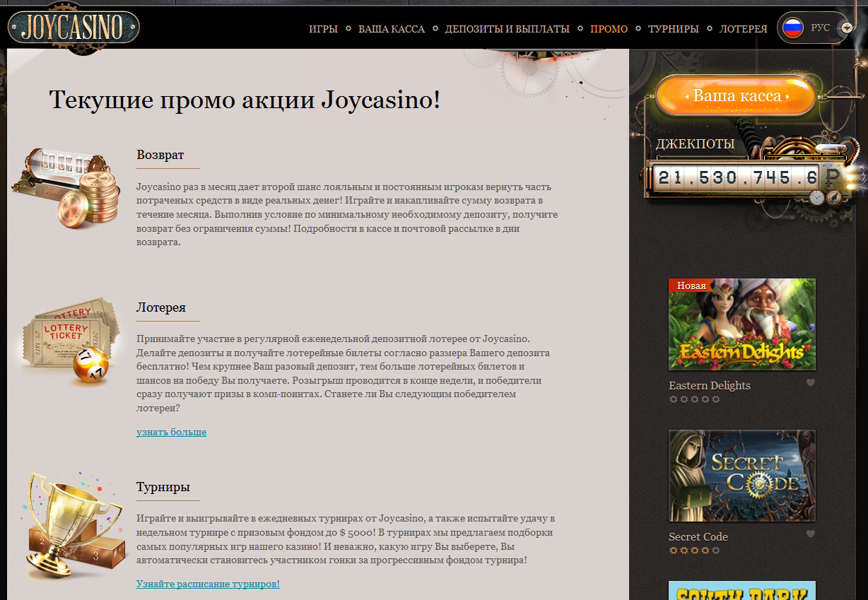This screenshot has width=868, height=600.
Task: Click the Russian flag icon
Action: tap(794, 28)
